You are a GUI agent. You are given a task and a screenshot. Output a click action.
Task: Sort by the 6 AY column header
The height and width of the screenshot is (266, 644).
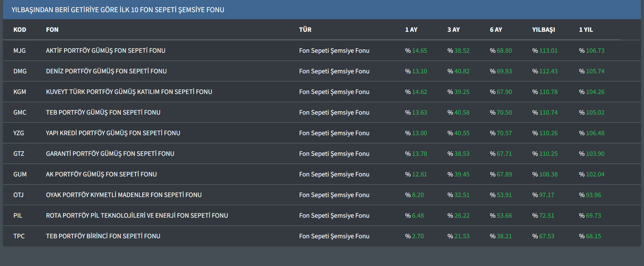pyautogui.click(x=496, y=30)
